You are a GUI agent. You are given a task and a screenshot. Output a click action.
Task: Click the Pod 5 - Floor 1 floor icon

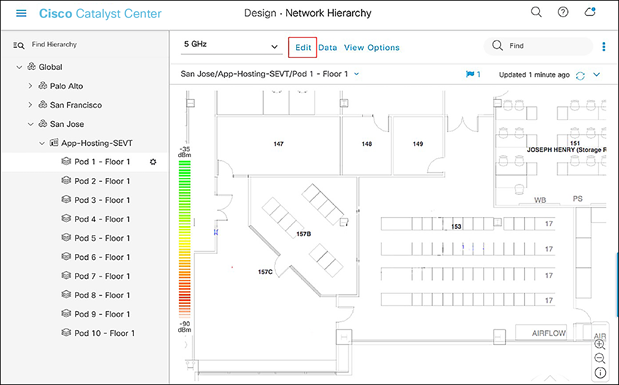point(66,238)
